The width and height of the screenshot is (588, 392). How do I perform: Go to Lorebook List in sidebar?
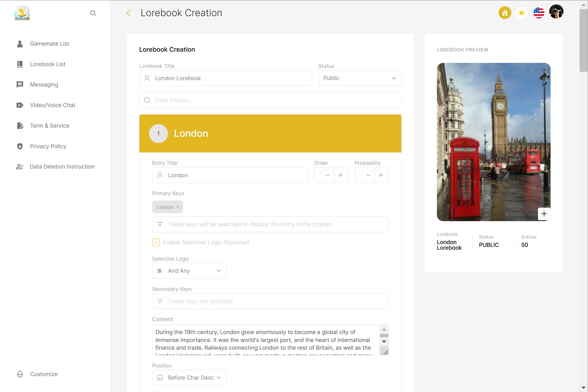tap(47, 64)
